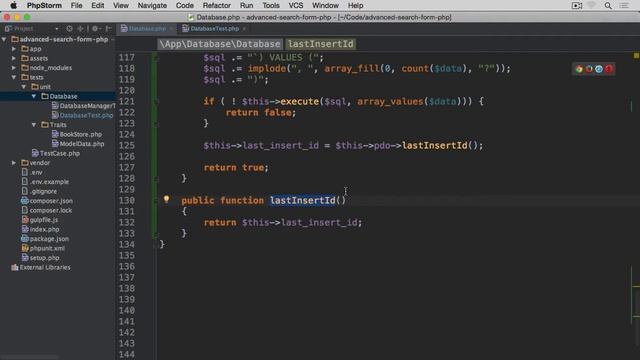Collapse the tests folder

[x=14, y=77]
